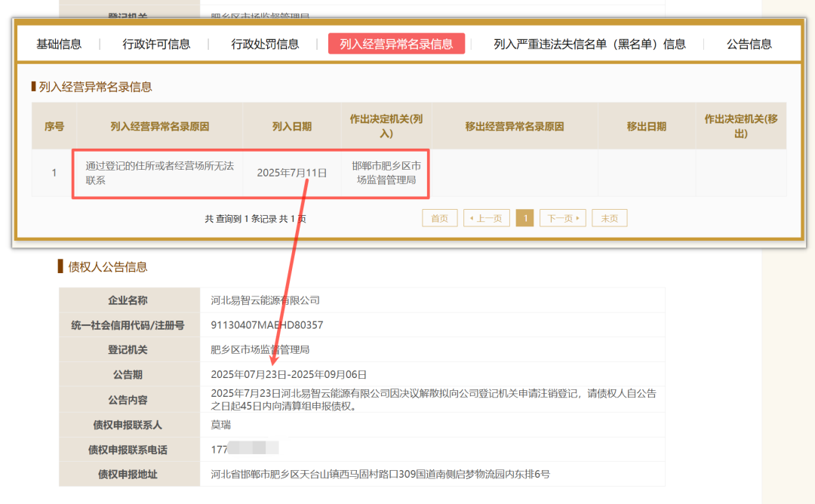
Task: Select page 1 in the pagination
Action: (524, 217)
